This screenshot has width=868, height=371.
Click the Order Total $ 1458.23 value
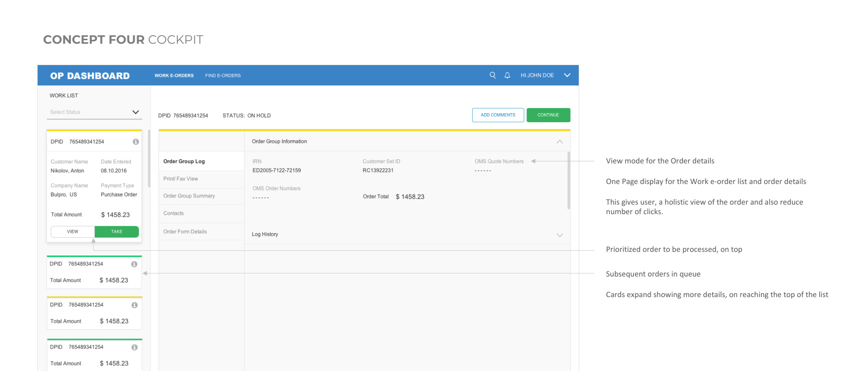point(410,197)
